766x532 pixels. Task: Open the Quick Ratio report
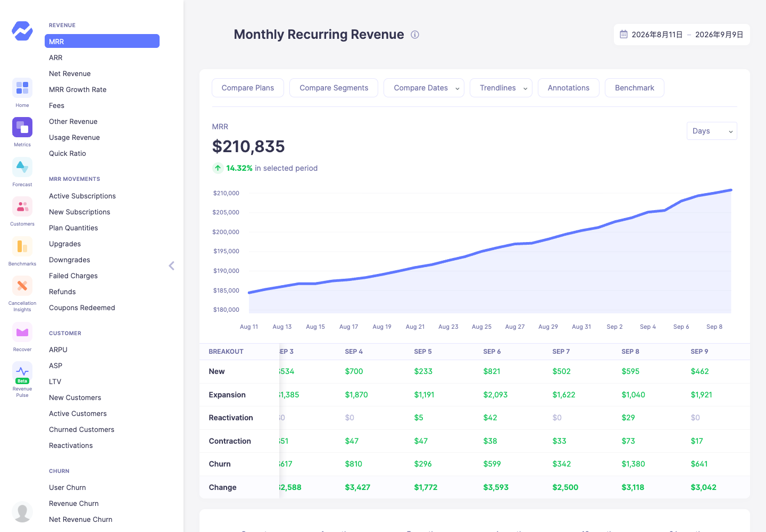(x=68, y=153)
